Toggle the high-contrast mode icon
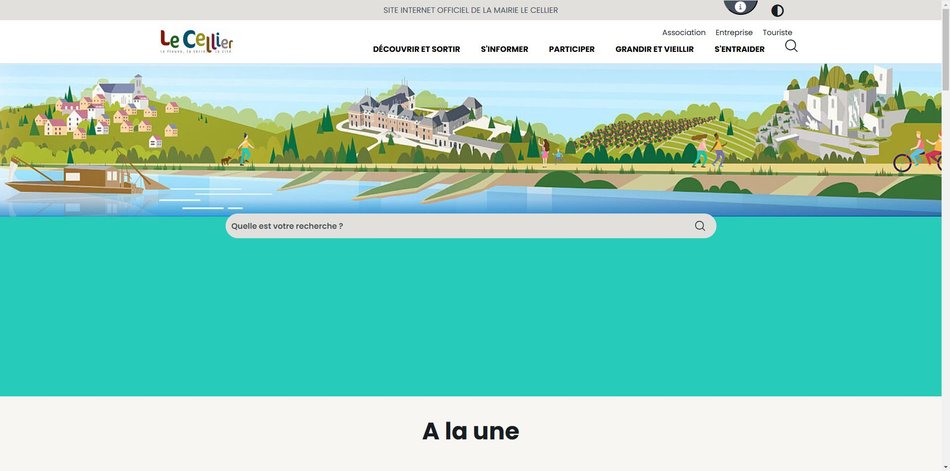 point(777,11)
